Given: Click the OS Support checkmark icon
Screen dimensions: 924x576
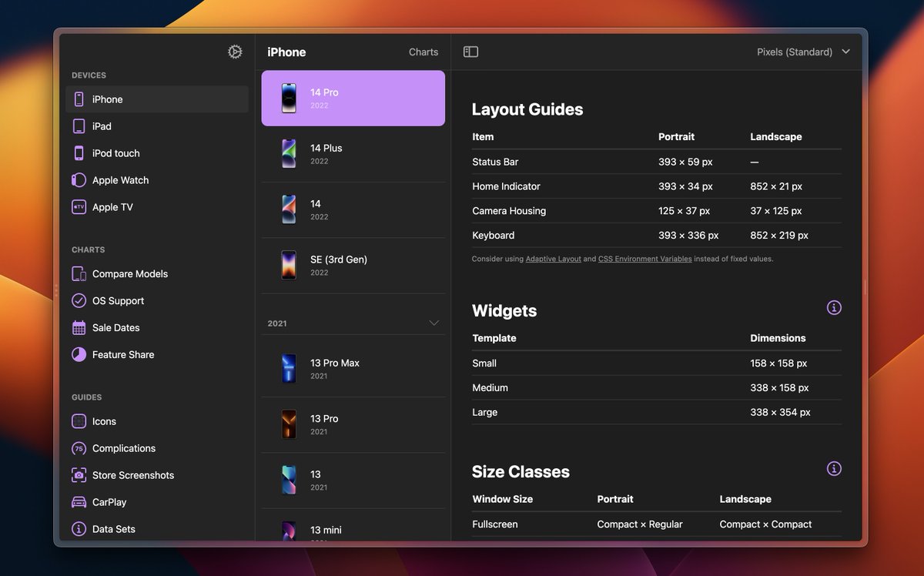Looking at the screenshot, I should [79, 301].
